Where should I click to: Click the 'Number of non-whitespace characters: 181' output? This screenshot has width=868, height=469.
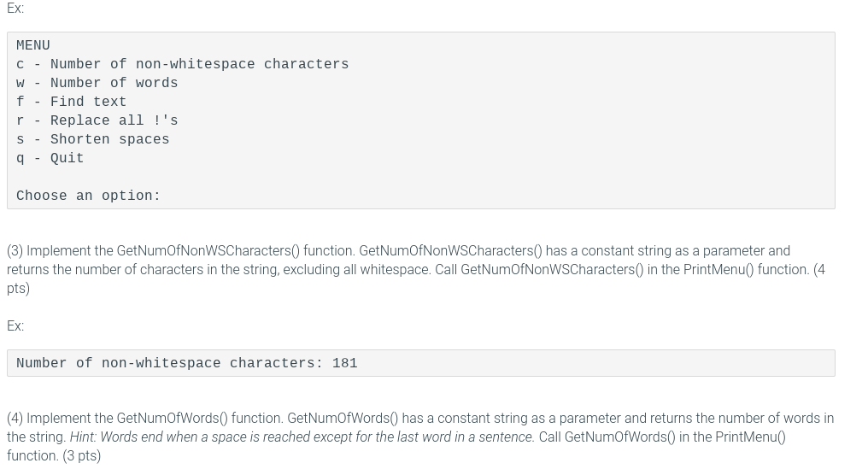point(186,363)
